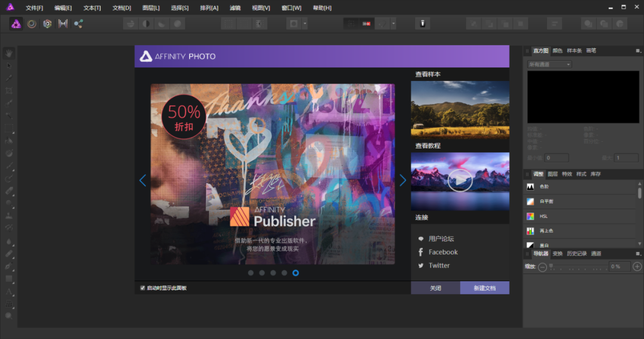This screenshot has width=644, height=339.
Task: Click the assistant manager icon in the toolbar
Action: coord(422,24)
